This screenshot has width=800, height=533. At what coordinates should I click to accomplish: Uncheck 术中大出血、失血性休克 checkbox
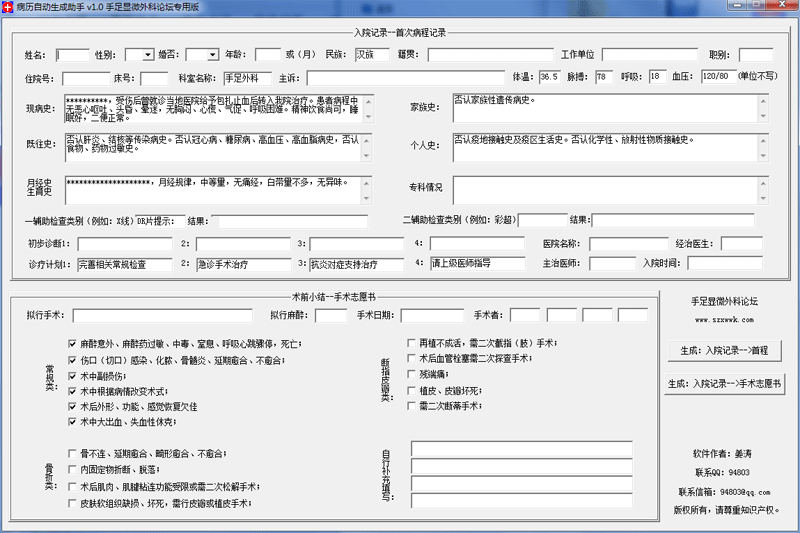point(72,422)
